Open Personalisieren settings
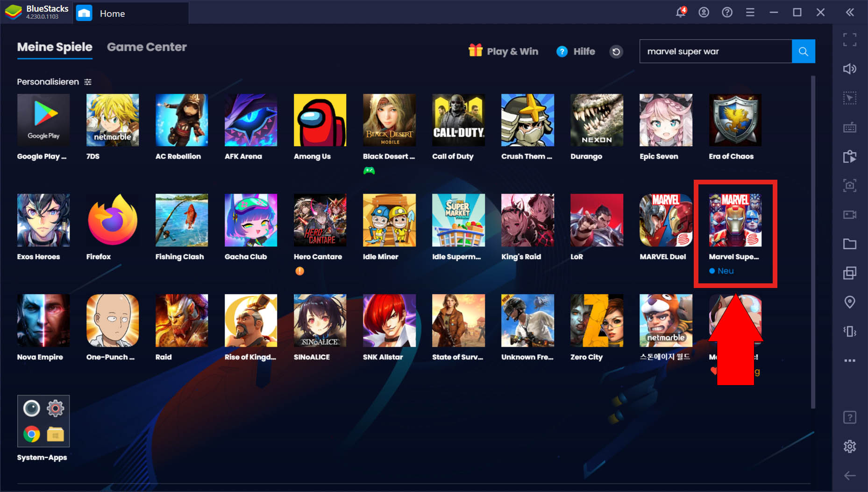Screen dimensions: 868x492 pos(54,82)
